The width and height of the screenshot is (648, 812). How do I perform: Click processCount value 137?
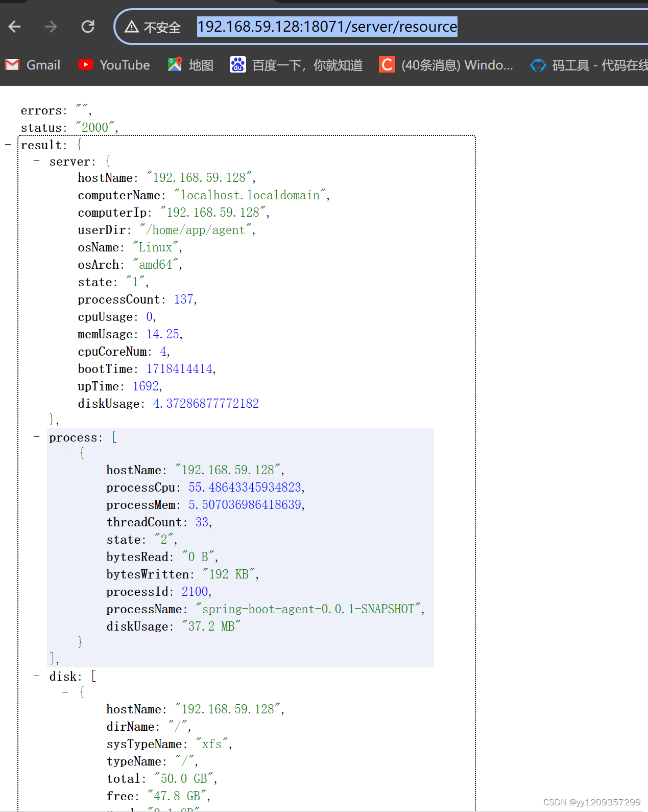184,299
